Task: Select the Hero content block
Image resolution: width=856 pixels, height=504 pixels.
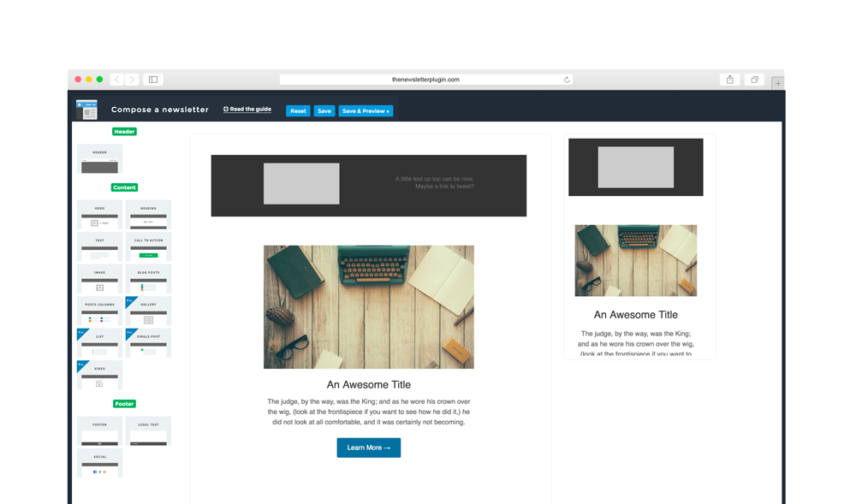Action: 99,216
